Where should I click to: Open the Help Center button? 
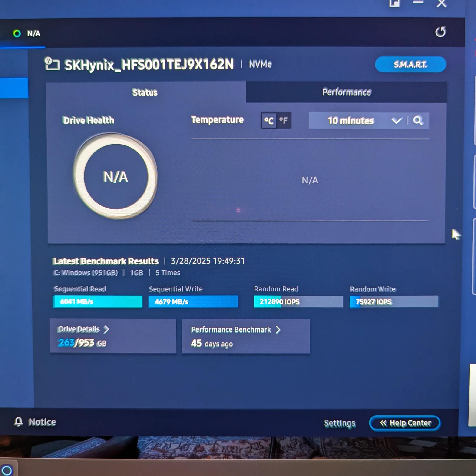coord(405,423)
